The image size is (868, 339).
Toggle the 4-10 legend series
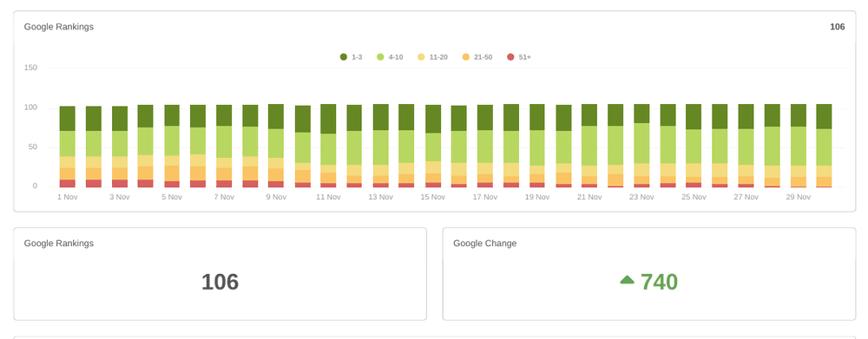(390, 57)
